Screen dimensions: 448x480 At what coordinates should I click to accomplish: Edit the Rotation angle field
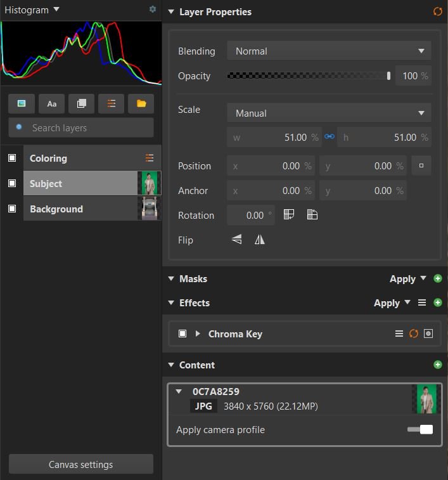tap(251, 215)
